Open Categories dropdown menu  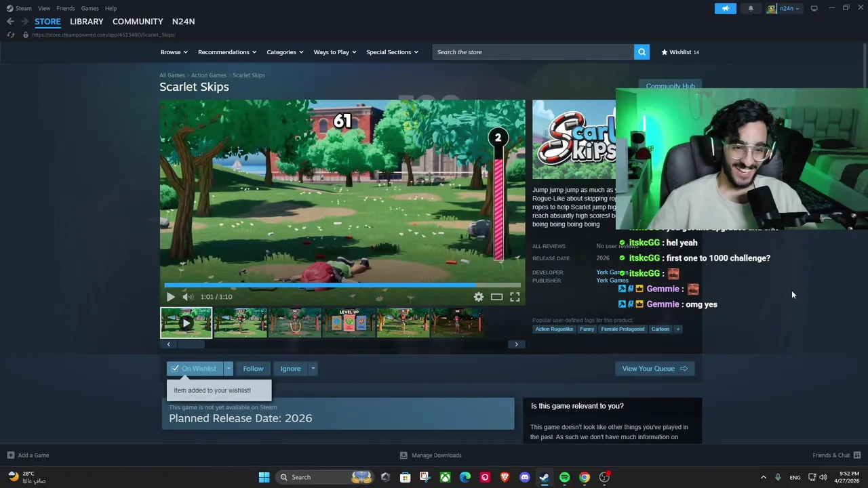tap(285, 52)
